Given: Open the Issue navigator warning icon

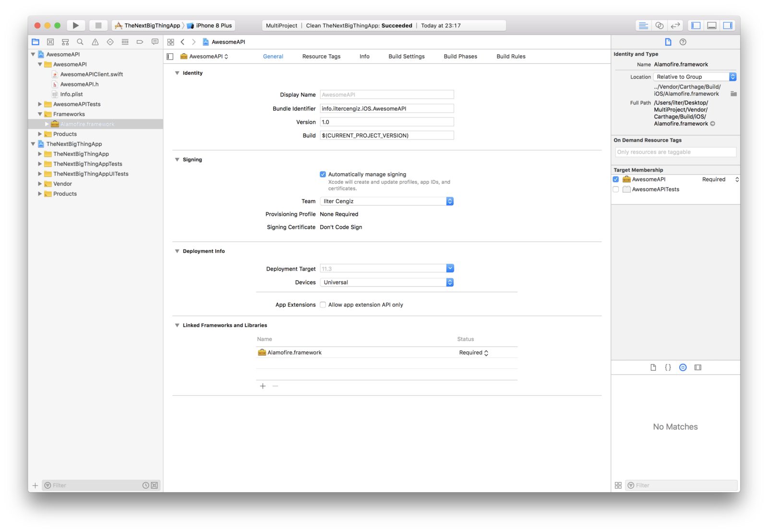Looking at the screenshot, I should point(95,42).
